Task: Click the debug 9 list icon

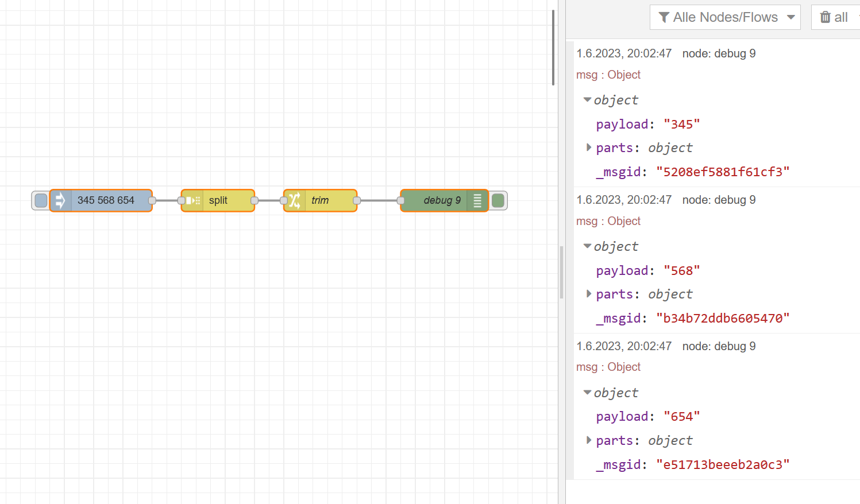Action: point(477,200)
